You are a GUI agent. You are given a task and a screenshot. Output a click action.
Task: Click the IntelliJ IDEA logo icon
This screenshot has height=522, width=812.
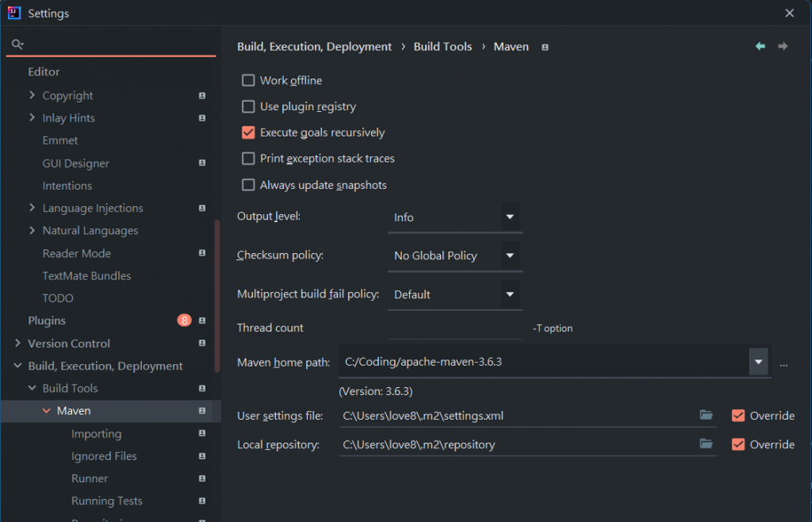[x=14, y=13]
